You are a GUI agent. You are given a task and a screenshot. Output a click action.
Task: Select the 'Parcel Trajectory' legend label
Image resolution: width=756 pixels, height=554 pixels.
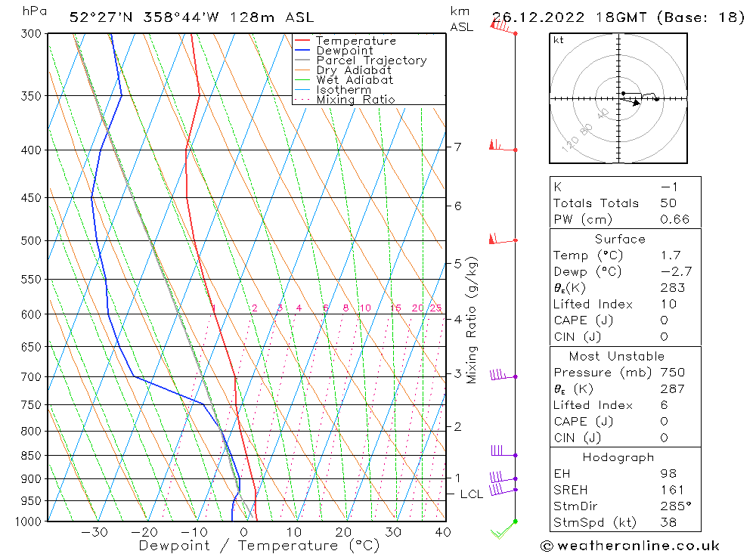372,60
